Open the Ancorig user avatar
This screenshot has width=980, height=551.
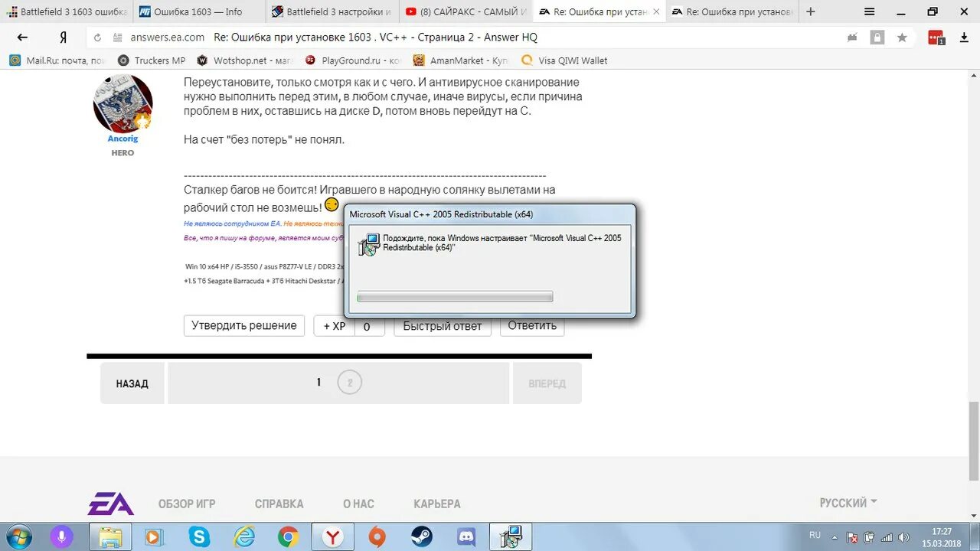coord(122,103)
